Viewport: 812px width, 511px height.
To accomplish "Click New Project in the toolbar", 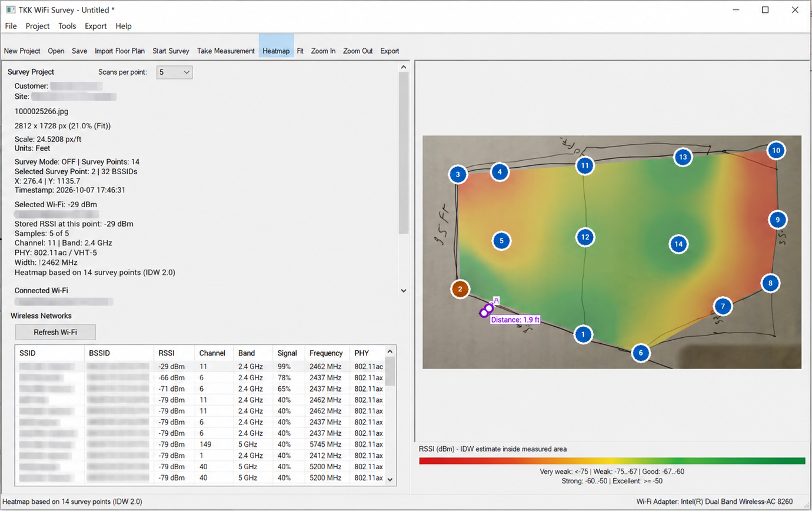I will pos(22,51).
